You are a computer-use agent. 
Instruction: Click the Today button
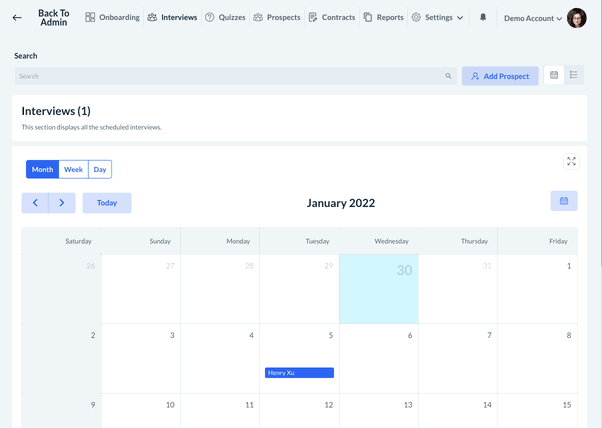click(107, 203)
